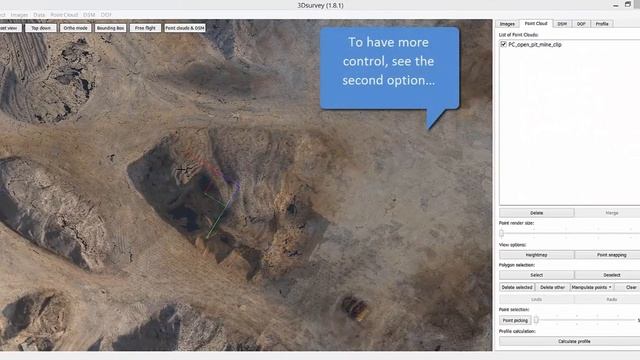Toggle the PC_open_pit_mine_clip point cloud checkbox
640x360 pixels.
pos(503,44)
